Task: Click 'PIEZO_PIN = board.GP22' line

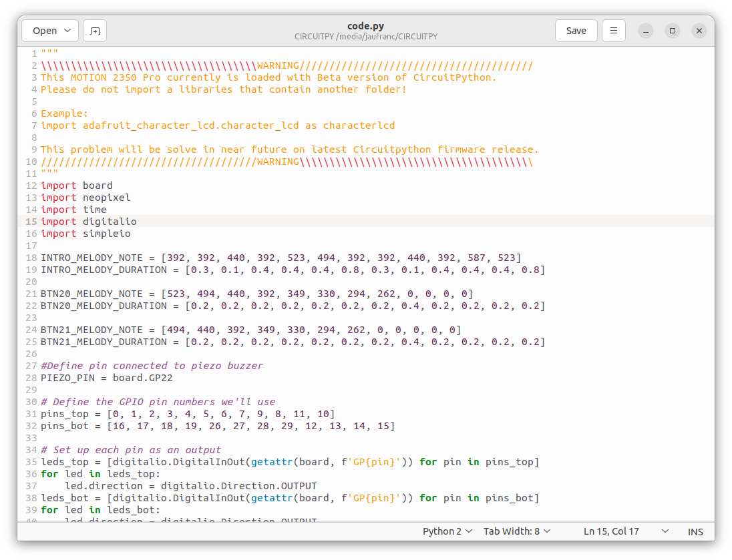Action: pos(106,378)
